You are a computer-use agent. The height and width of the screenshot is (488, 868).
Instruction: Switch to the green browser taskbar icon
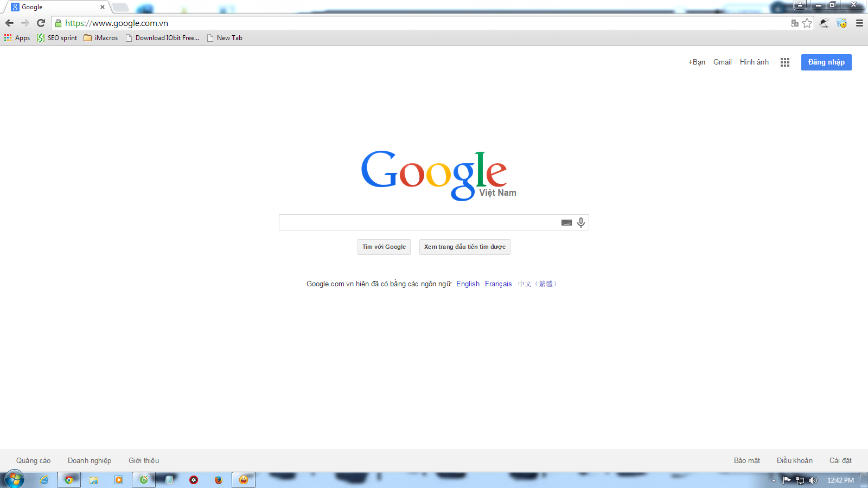144,480
